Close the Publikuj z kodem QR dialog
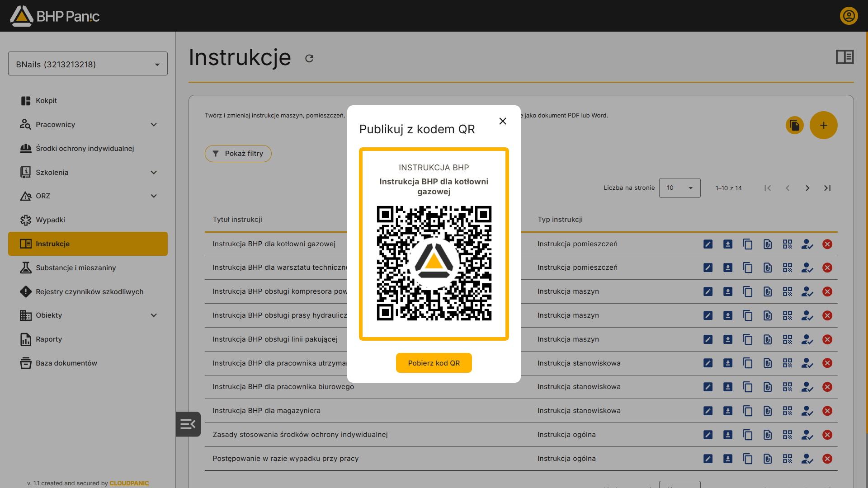 503,121
